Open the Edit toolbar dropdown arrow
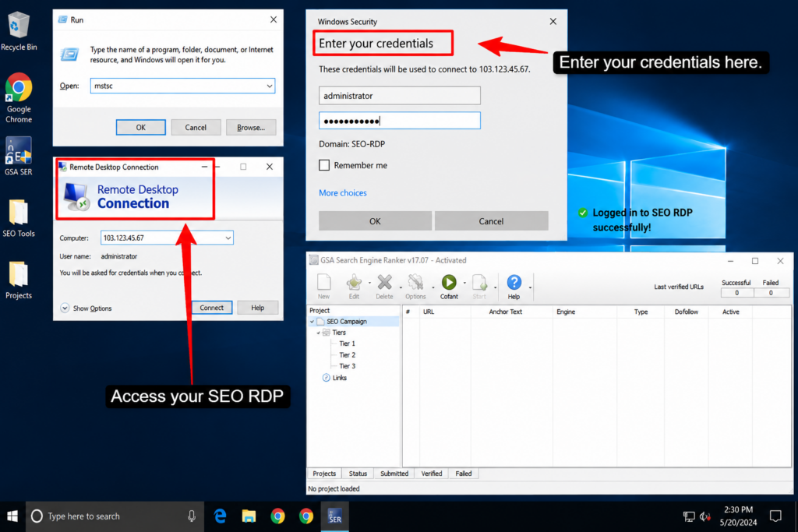The height and width of the screenshot is (532, 798). 369,283
